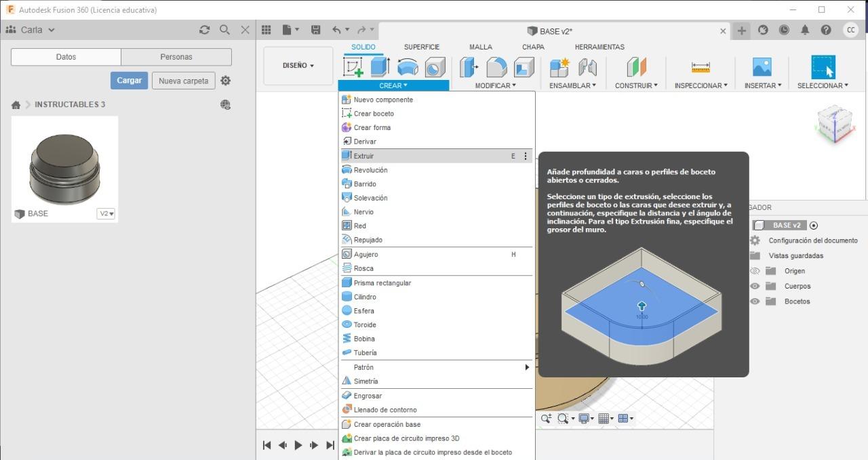Switch to the Datos tab
The image size is (868, 460).
66,57
